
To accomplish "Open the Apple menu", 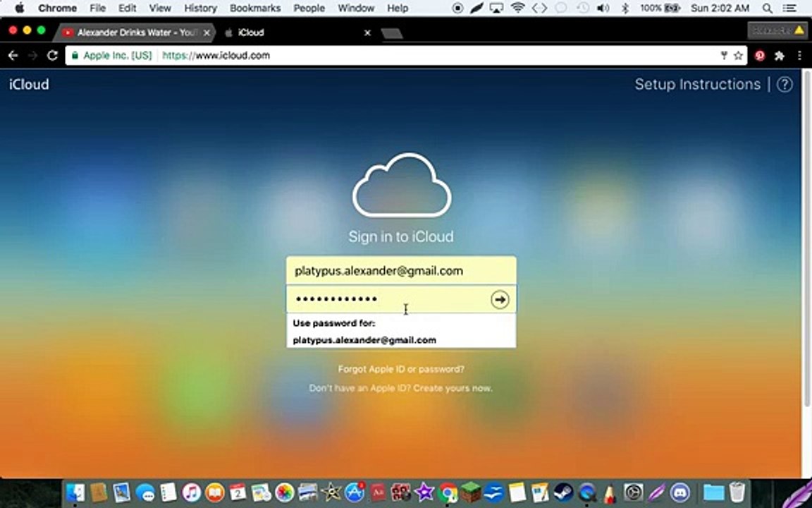I will tap(19, 8).
